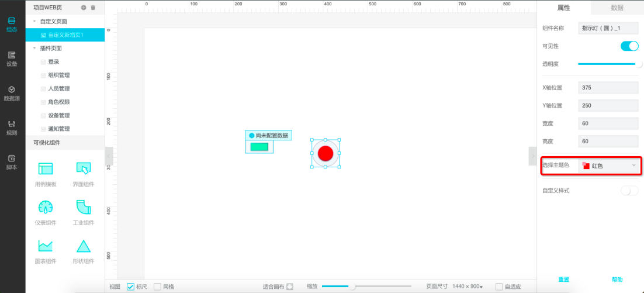Switch to the 数据 tab

(617, 8)
